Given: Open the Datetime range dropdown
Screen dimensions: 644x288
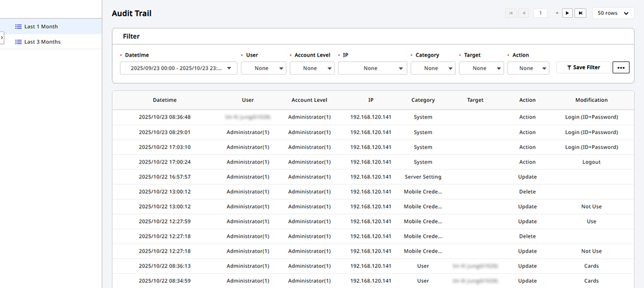Looking at the screenshot, I should point(178,68).
